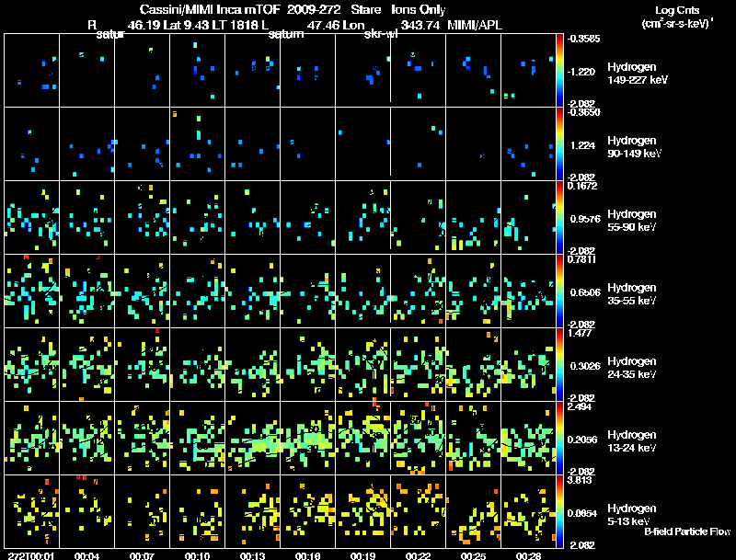
Task: Open the 13-24 keV image above 00:16
Action: [308, 439]
